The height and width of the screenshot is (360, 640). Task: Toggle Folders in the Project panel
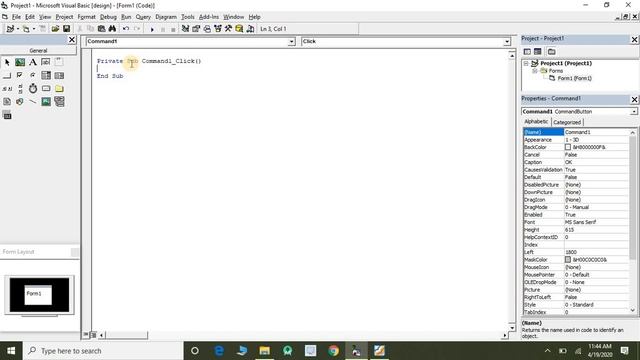[x=551, y=51]
